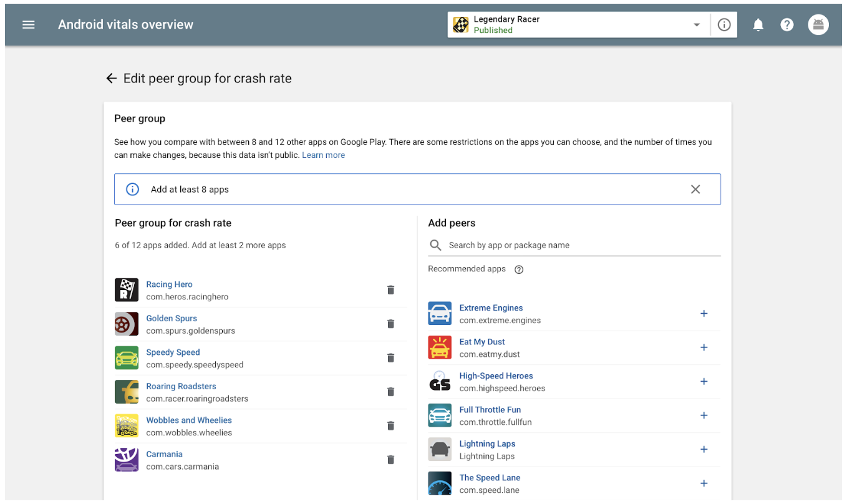Add Extreme Engines with plus icon
Screen dimensions: 847x504
tap(704, 314)
